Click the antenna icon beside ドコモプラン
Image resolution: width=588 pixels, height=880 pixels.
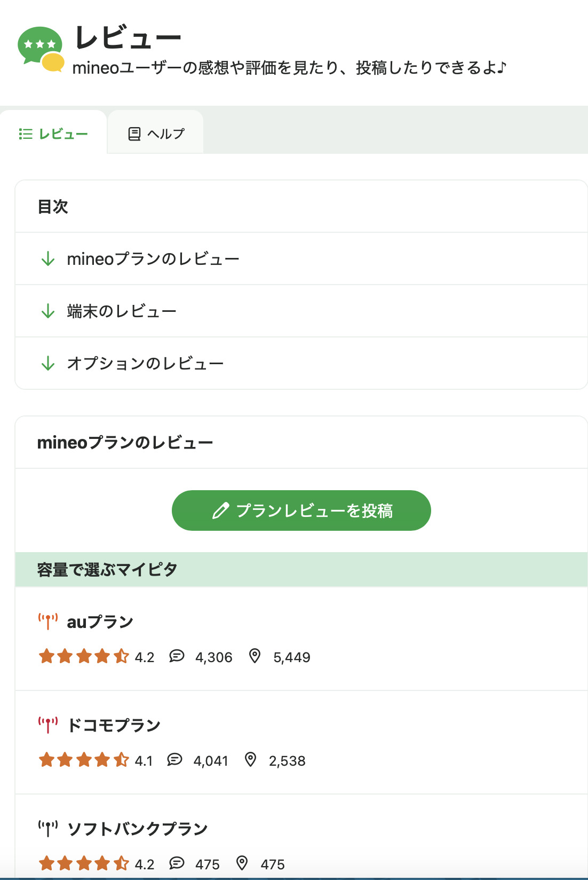tap(47, 725)
